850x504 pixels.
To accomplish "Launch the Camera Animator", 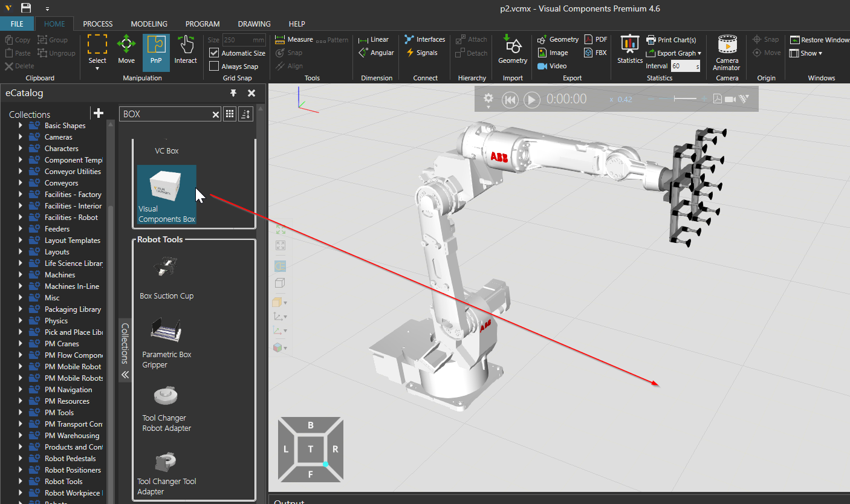I will (x=727, y=53).
